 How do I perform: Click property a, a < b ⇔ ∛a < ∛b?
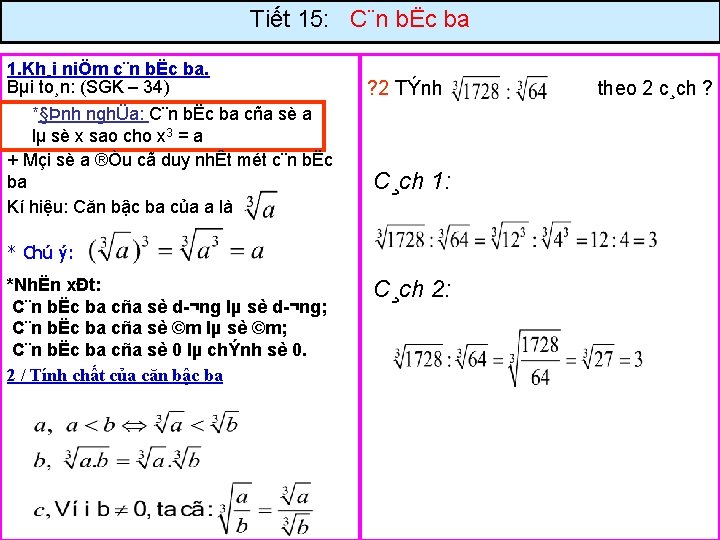(x=136, y=423)
